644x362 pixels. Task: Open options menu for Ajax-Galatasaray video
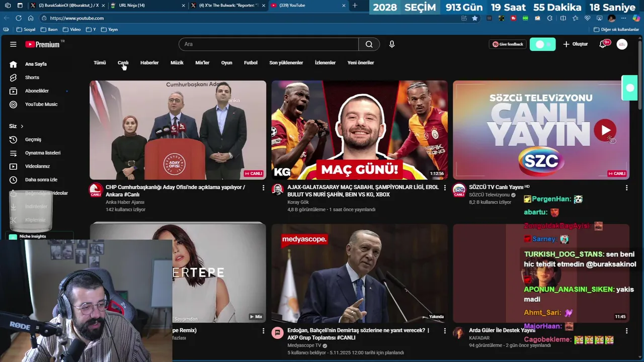point(445,188)
